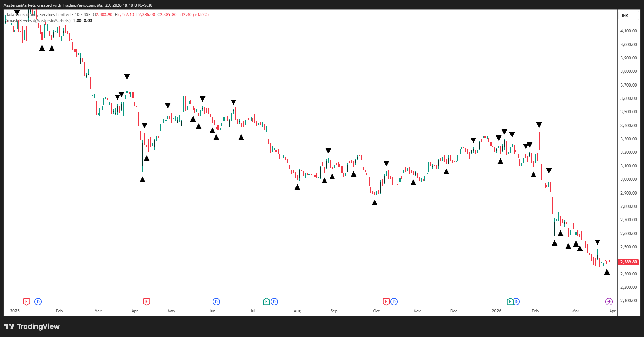Open the red earnings marker in April 2025
The height and width of the screenshot is (337, 644).
(147, 301)
